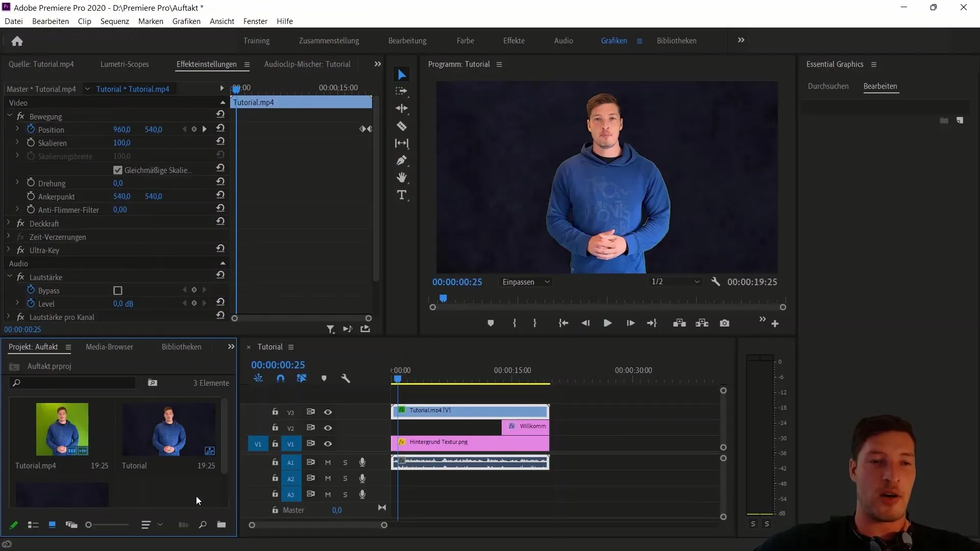Viewport: 980px width, 551px height.
Task: Hide track V1 with eye icon
Action: (x=328, y=444)
